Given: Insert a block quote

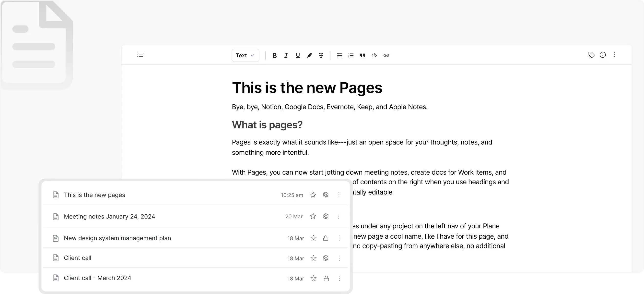Looking at the screenshot, I should click(363, 55).
